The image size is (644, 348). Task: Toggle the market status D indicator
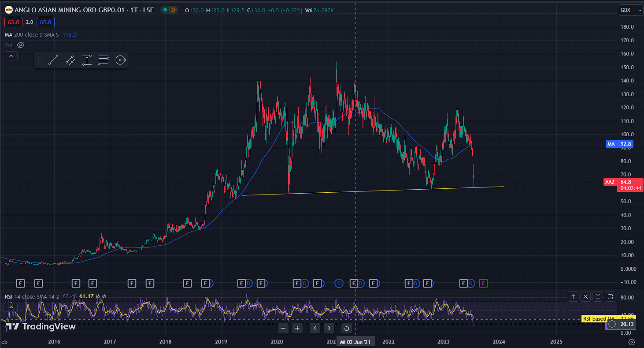click(172, 10)
